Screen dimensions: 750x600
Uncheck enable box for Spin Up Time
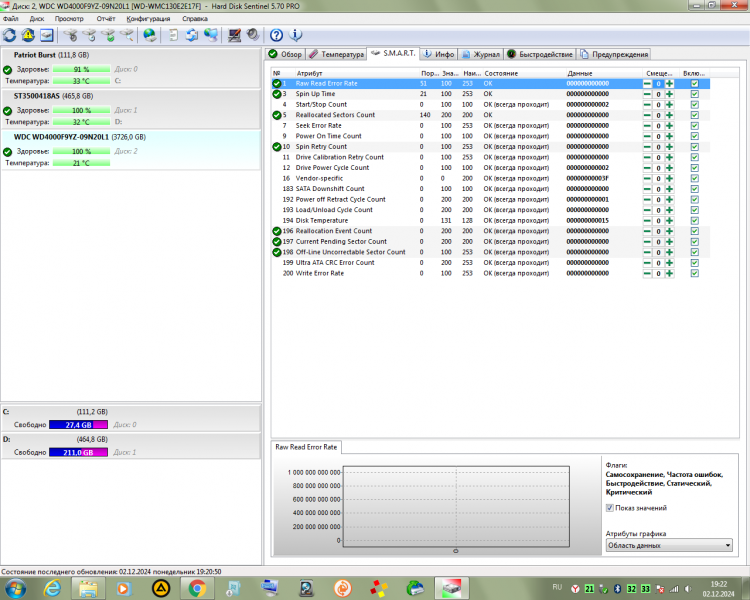(695, 94)
